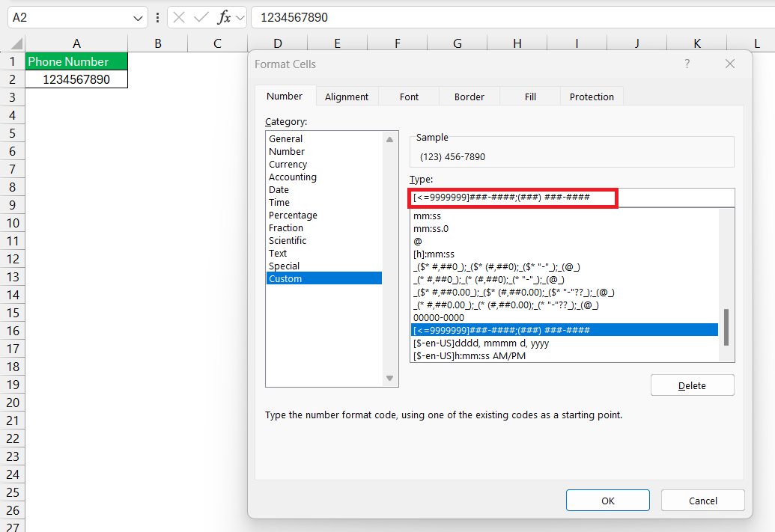This screenshot has height=532, width=775.
Task: Click the OK button
Action: (x=607, y=501)
